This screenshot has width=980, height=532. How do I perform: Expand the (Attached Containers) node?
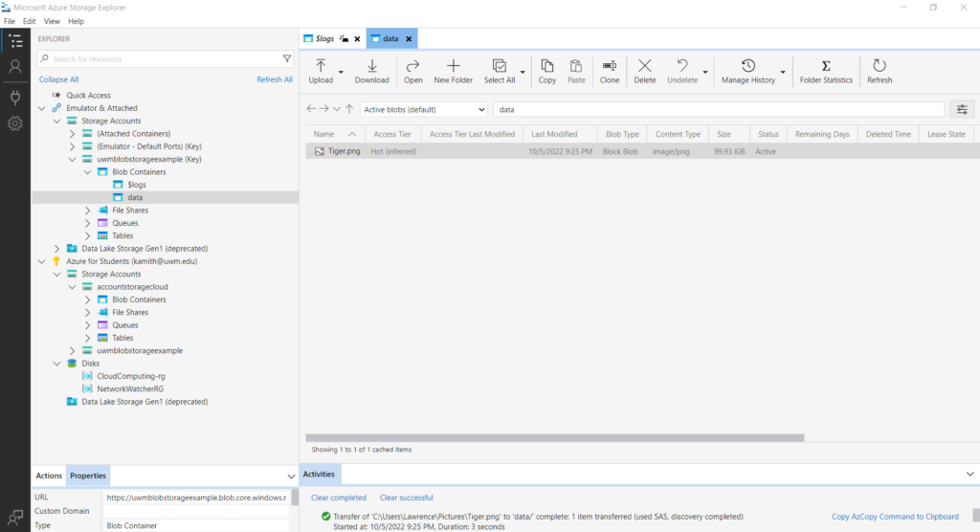click(x=73, y=134)
